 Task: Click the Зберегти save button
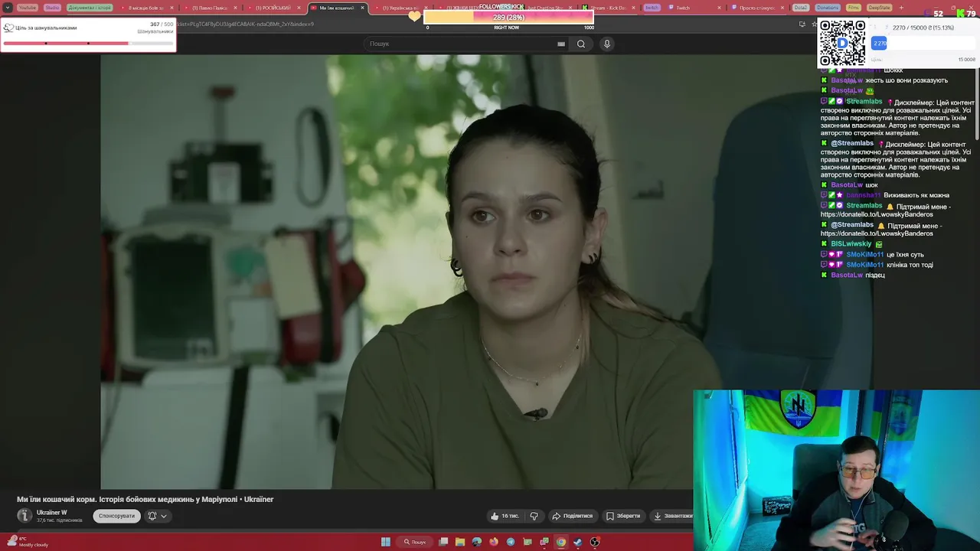coord(623,516)
